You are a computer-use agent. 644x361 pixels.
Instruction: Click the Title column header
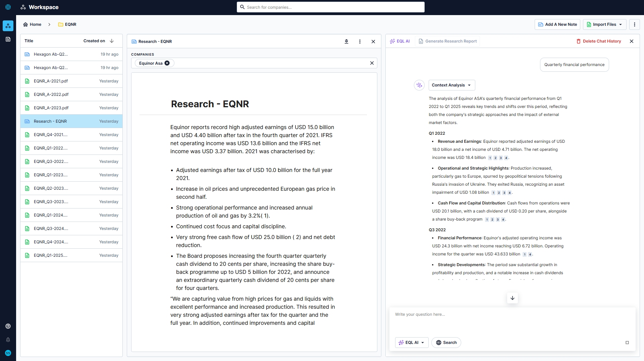pos(29,41)
